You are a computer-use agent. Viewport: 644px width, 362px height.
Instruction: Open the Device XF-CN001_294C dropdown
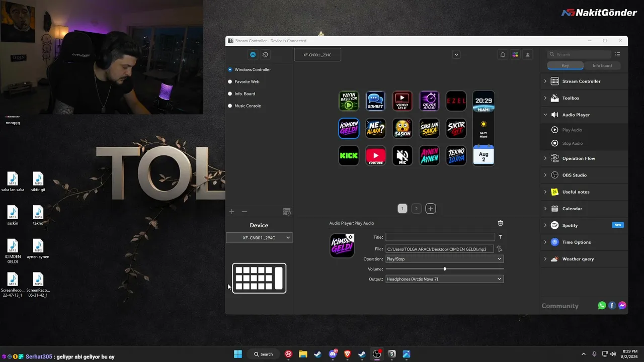tap(259, 238)
